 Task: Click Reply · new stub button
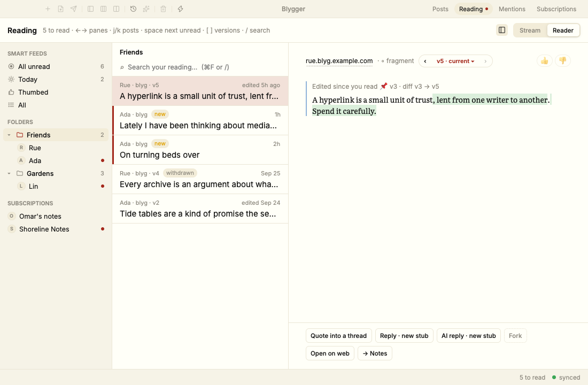tap(404, 336)
